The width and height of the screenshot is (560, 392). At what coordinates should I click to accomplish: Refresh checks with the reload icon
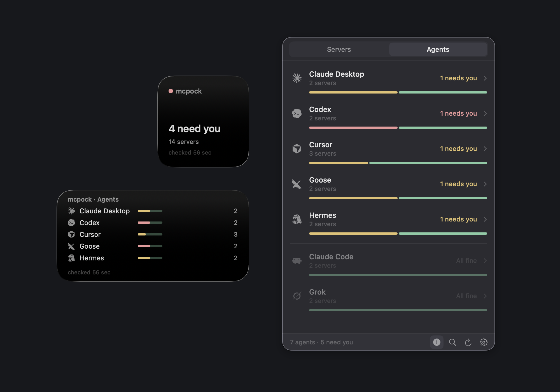468,342
